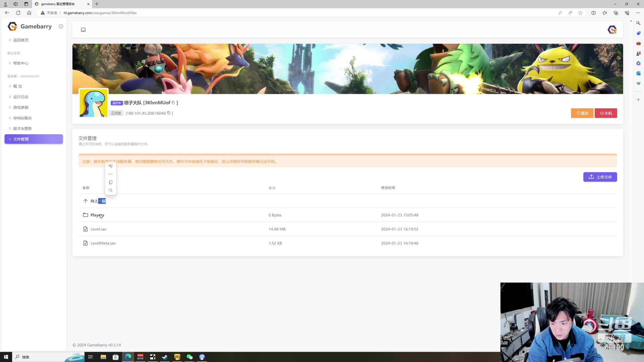Click the laptop icon in the top bar
644x362 pixels.
tap(83, 30)
